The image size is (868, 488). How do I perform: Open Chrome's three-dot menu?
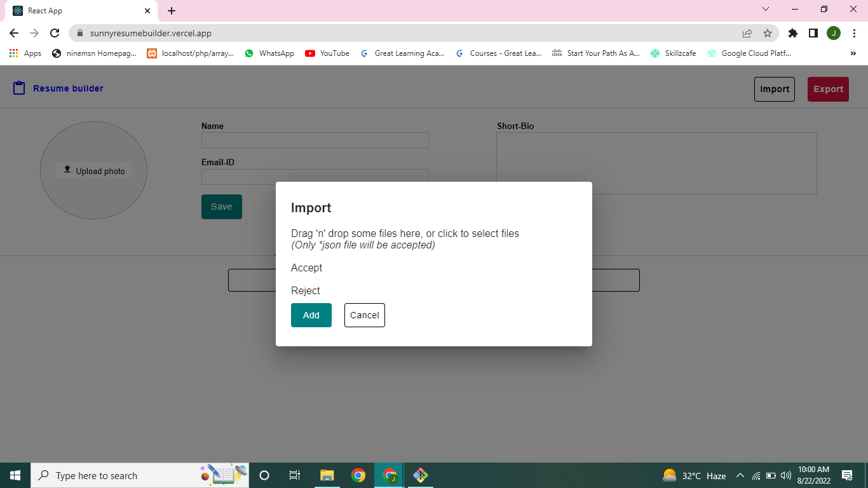click(855, 33)
